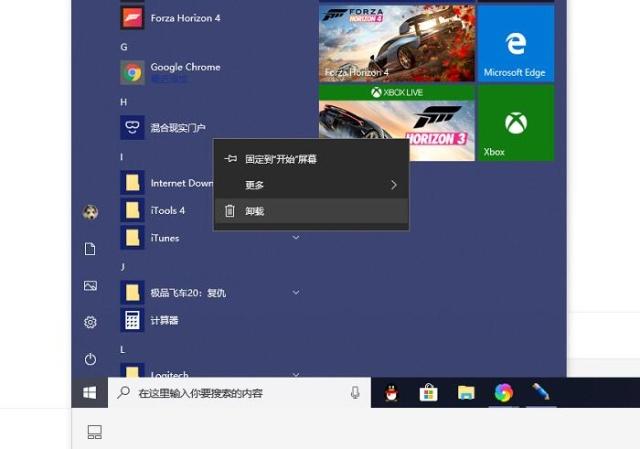
Task: Click the letter L section header
Action: (x=122, y=350)
